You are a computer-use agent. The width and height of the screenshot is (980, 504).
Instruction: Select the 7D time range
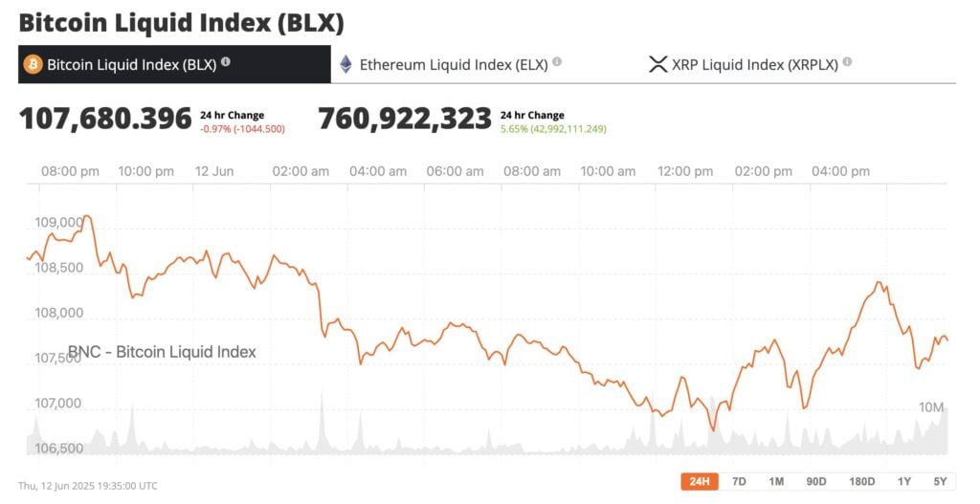pos(739,481)
